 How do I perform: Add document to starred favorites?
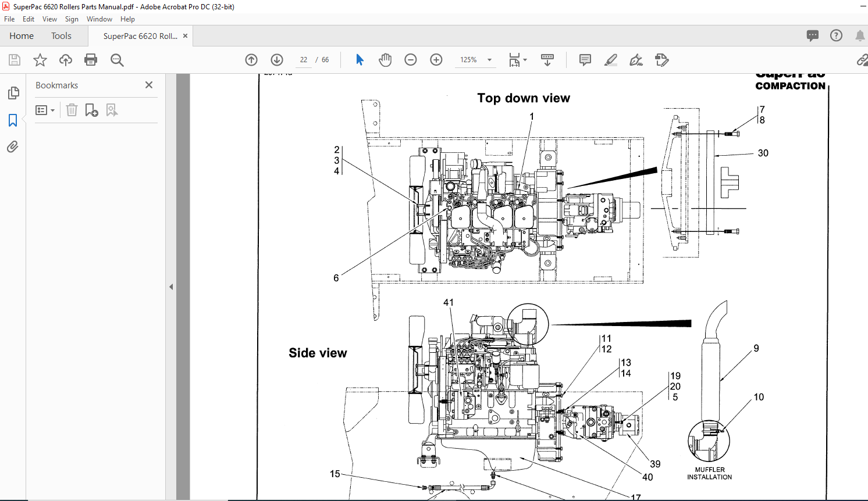(40, 60)
